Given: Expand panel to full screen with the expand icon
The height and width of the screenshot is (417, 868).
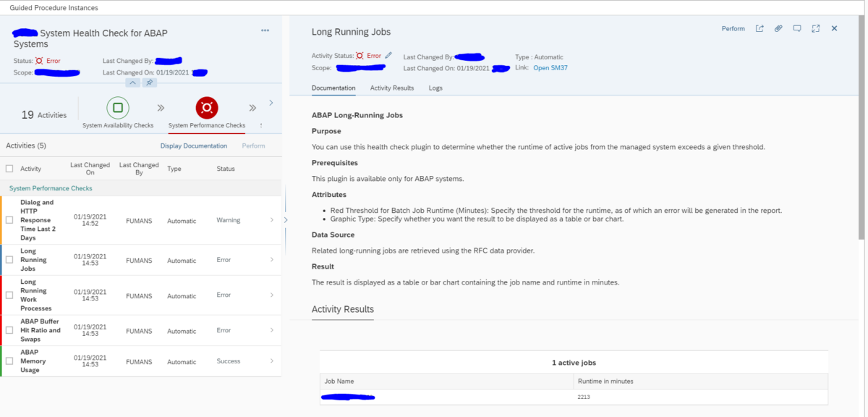Looking at the screenshot, I should (x=815, y=28).
